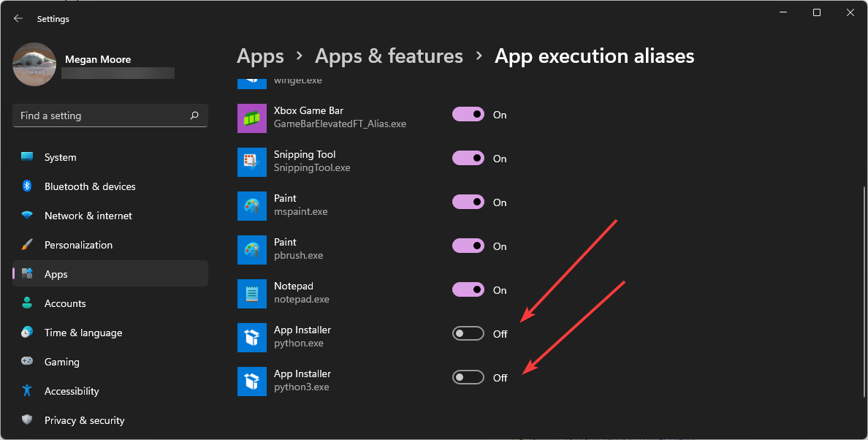Click the Snipping Tool app icon
Viewport: 868px width, 440px height.
point(252,162)
